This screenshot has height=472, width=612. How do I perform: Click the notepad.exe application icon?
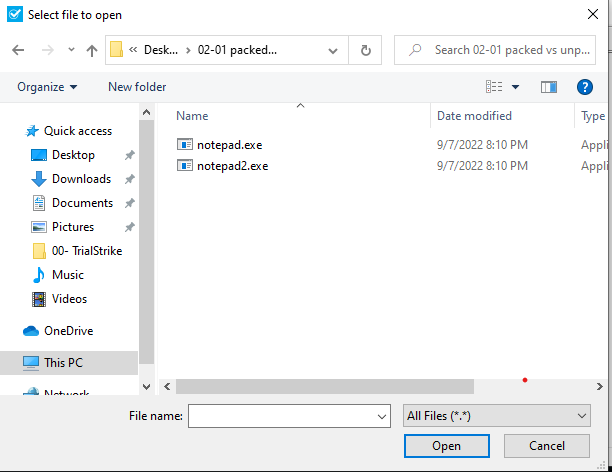[185, 144]
